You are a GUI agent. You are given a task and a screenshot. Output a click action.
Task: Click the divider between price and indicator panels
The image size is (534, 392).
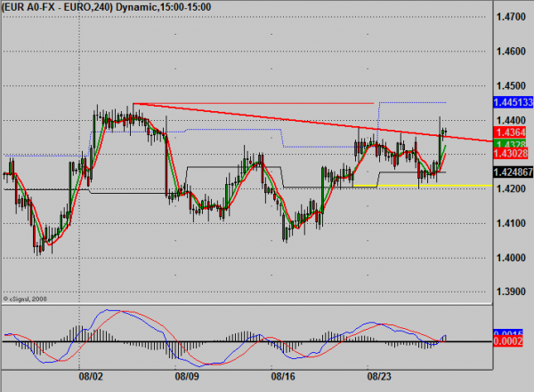(x=245, y=304)
